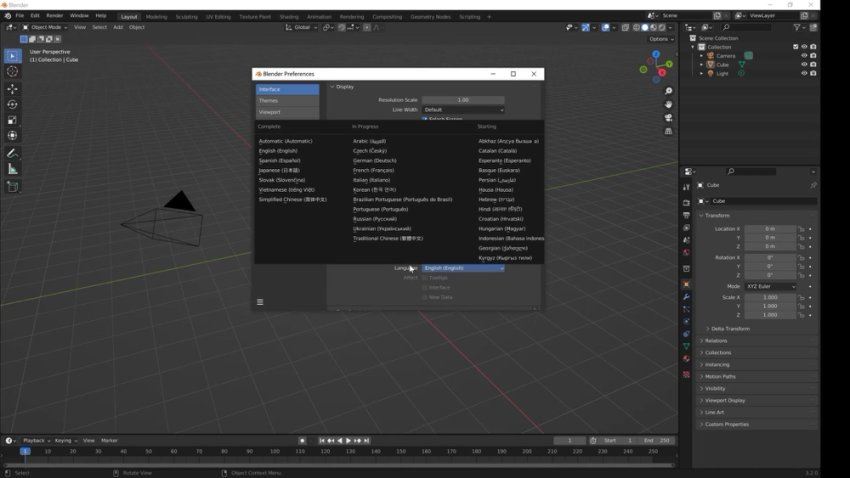This screenshot has width=850, height=478.
Task: Expand the Delta Transform panel
Action: [x=730, y=329]
